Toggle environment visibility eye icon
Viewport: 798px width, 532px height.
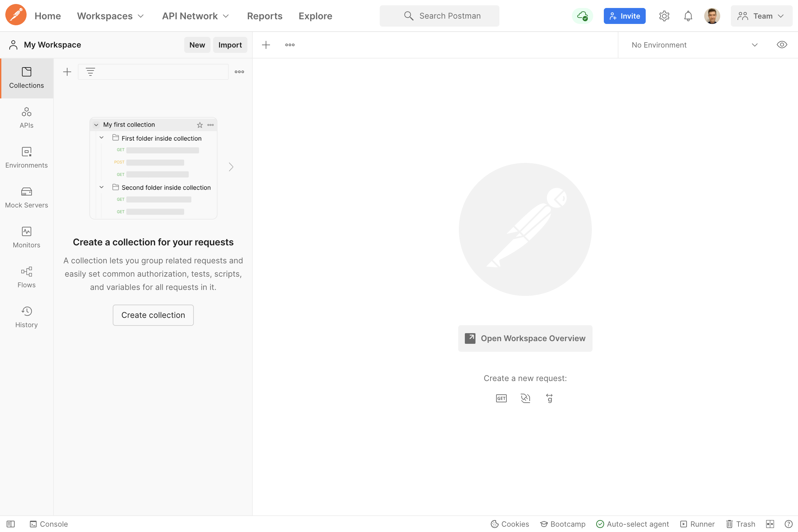point(782,45)
